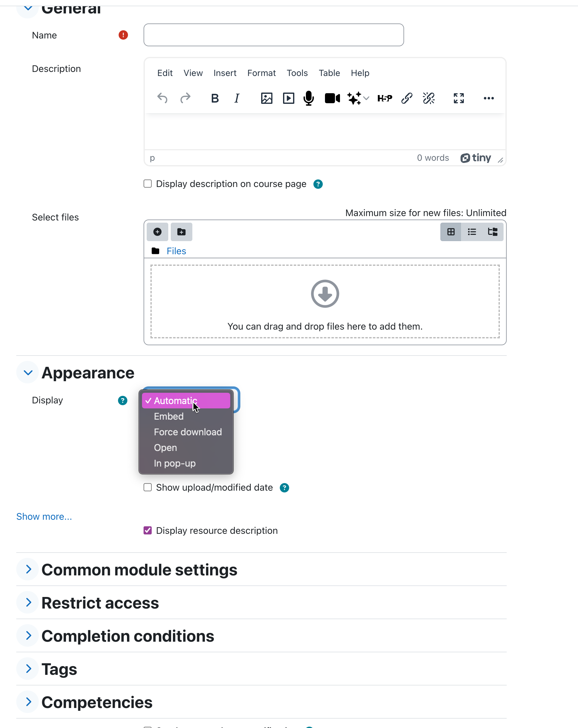Click the p element path in status bar
Viewport: 578px width, 728px height.
tap(152, 158)
